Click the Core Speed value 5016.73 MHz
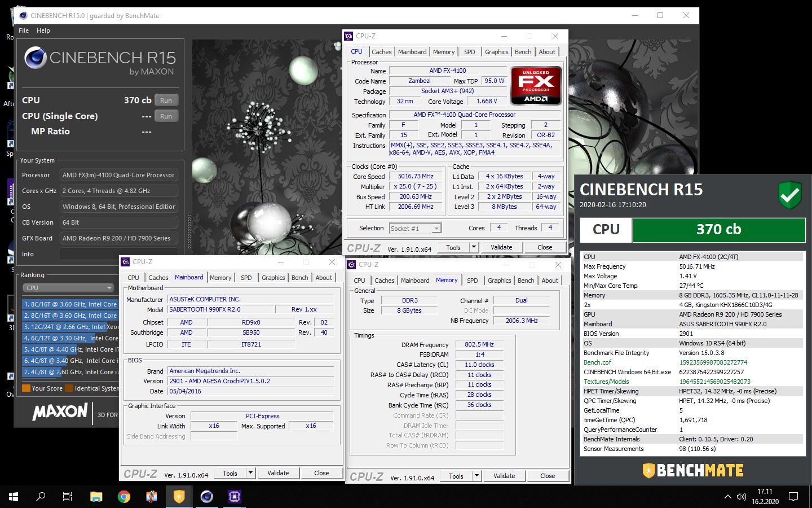The height and width of the screenshot is (508, 812). coord(416,177)
